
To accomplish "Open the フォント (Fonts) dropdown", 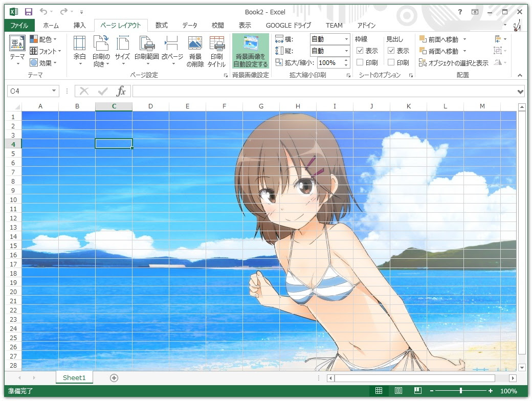I will [x=45, y=51].
